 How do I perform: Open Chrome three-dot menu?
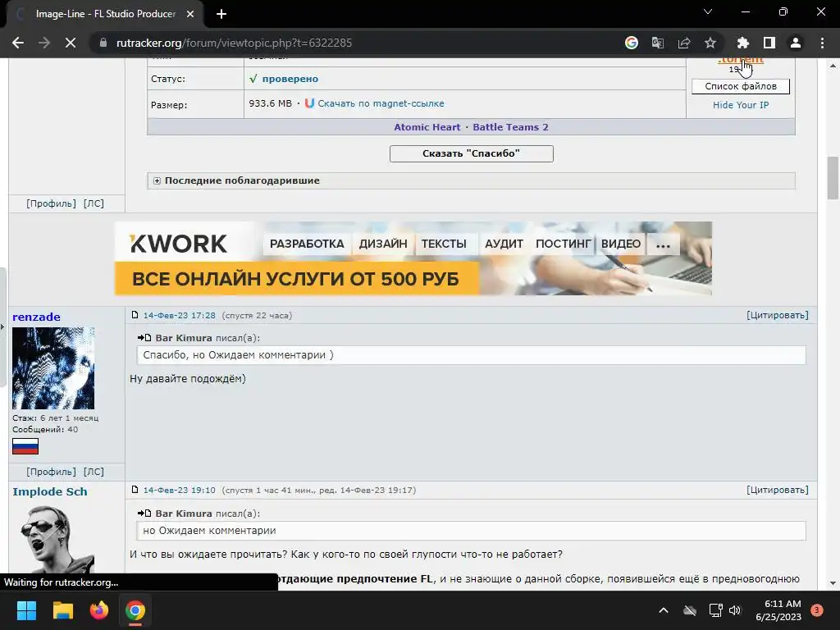[822, 43]
